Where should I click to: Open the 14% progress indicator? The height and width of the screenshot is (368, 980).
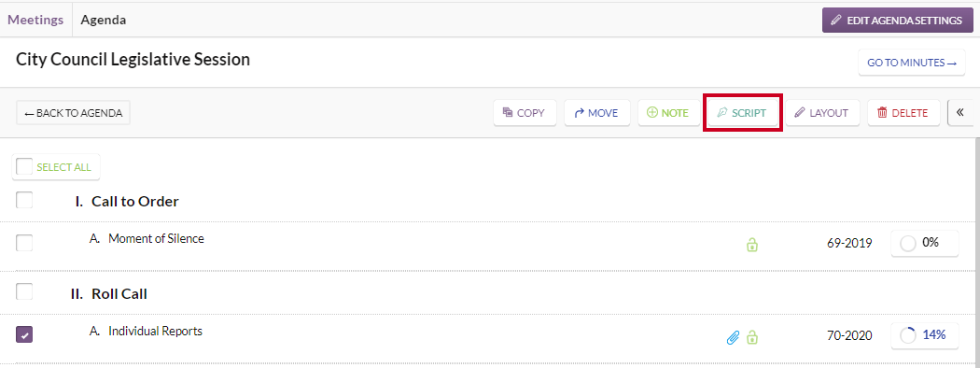(924, 334)
